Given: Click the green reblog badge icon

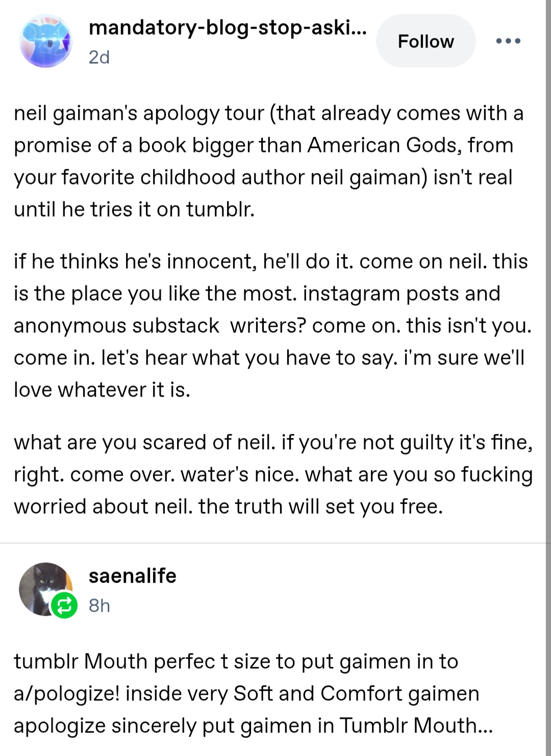Looking at the screenshot, I should click(x=64, y=605).
